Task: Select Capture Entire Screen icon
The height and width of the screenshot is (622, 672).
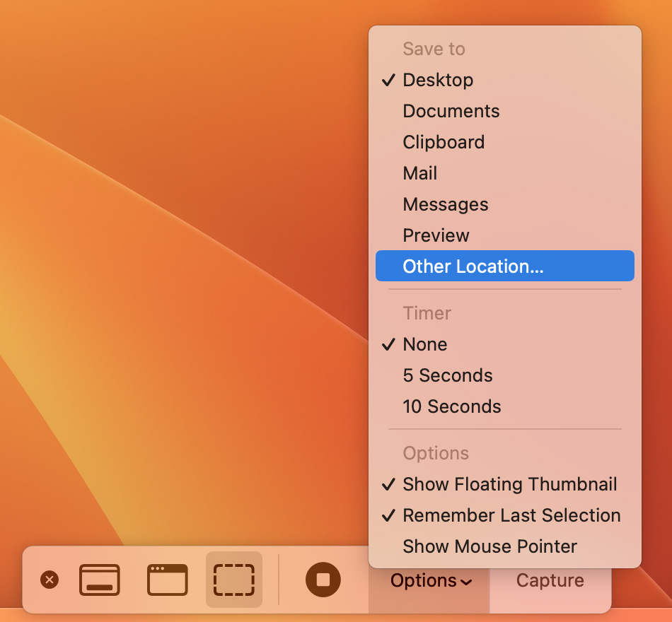Action: (100, 580)
